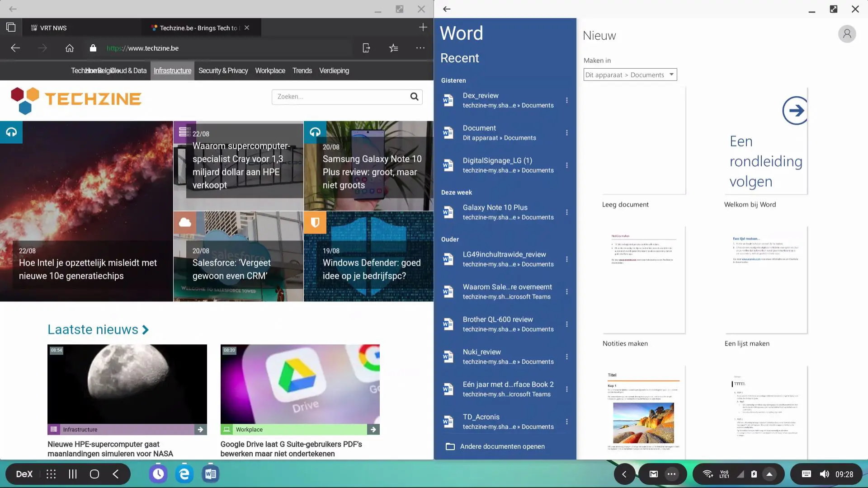Open Welkom bij Word tour template
The width and height of the screenshot is (868, 488).
765,141
